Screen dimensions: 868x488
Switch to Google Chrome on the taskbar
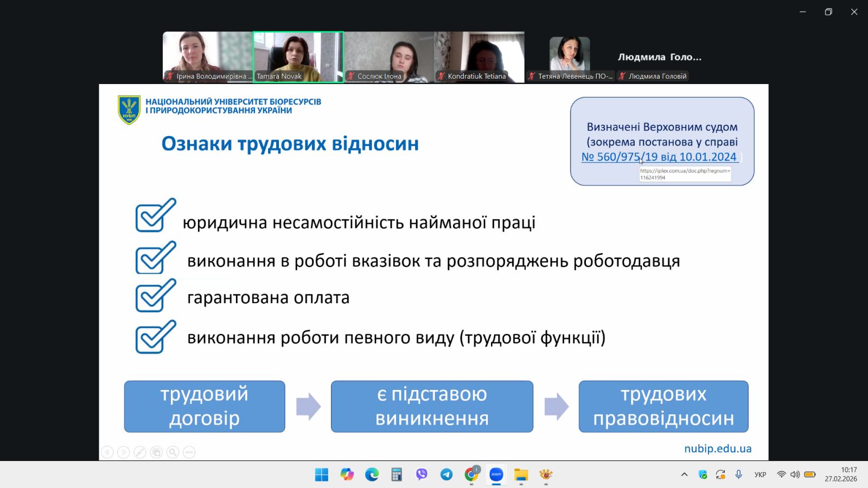pyautogui.click(x=471, y=474)
